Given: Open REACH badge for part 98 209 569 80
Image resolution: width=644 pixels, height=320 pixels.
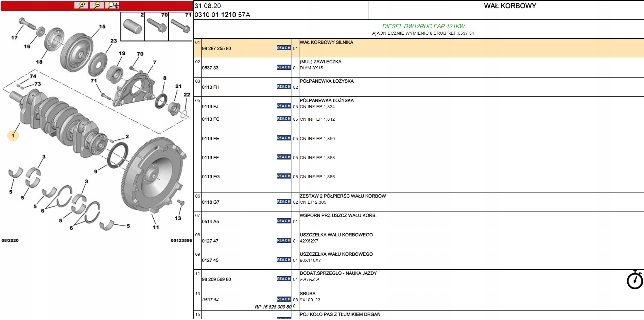Looking at the screenshot, I should coord(284,279).
